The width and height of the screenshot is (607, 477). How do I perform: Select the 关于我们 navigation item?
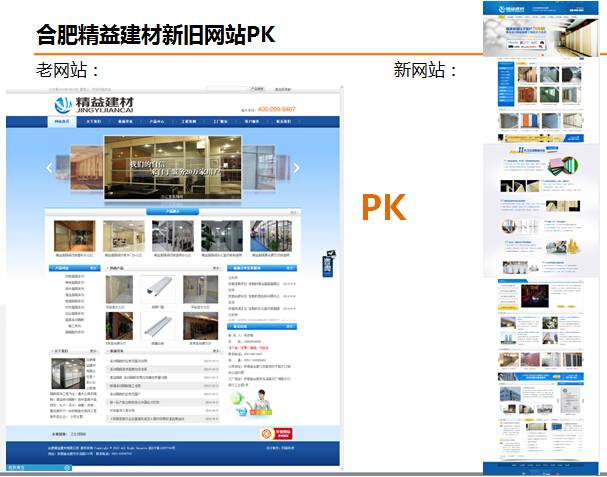tap(93, 122)
